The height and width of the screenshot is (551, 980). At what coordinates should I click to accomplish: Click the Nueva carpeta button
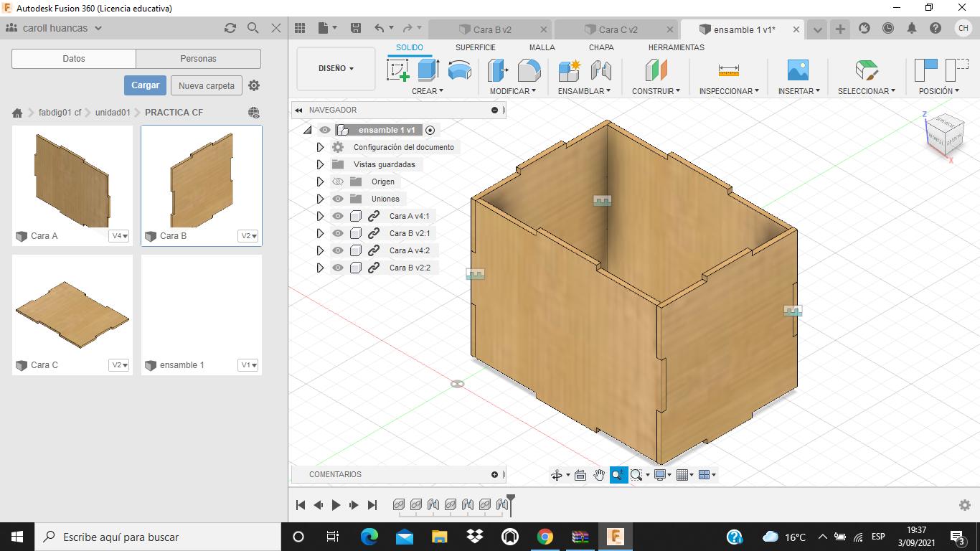207,85
